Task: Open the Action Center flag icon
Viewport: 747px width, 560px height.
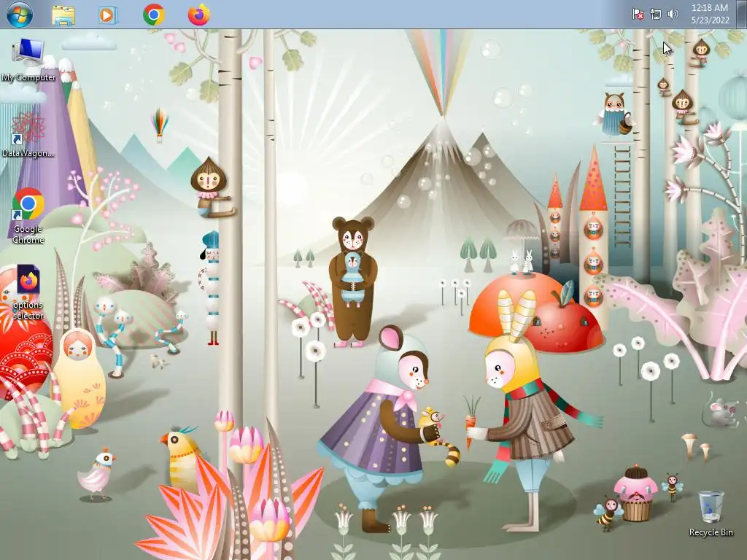Action: pos(638,15)
